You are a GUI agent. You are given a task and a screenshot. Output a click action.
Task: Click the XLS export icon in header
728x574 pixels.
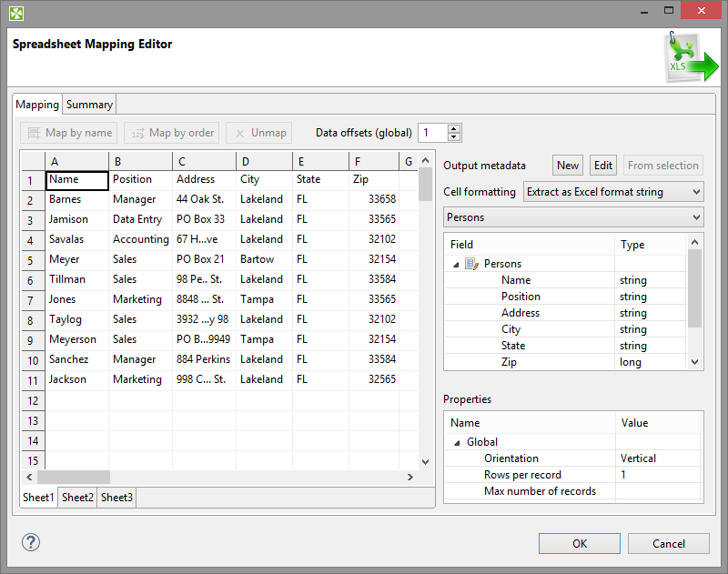point(693,58)
